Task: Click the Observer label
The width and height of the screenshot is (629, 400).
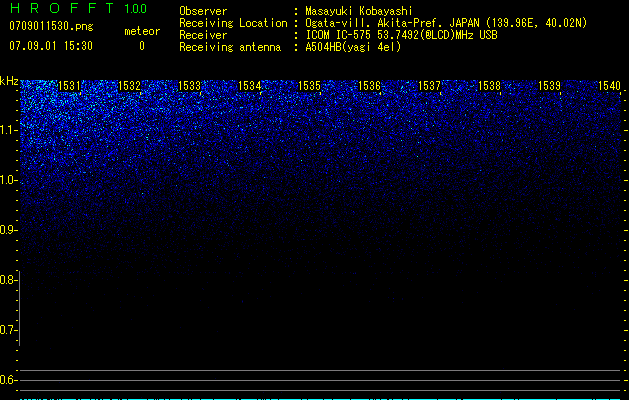Action: pos(203,11)
